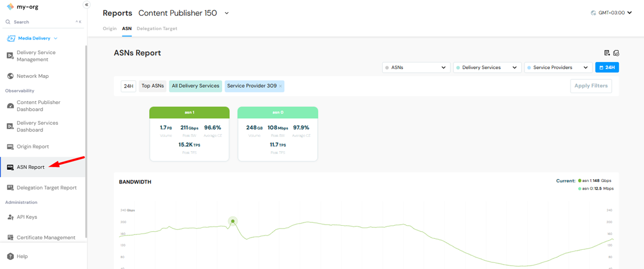Viewport: 644px width, 269px height.
Task: Click the scheduled report icon beside add report
Action: pyautogui.click(x=616, y=53)
